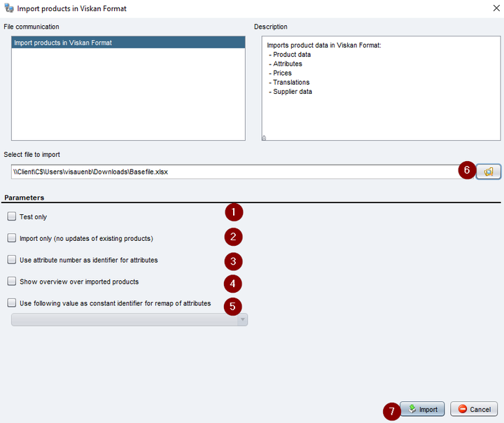Toggle Use following value as constant identifier
The image size is (504, 423).
point(11,303)
